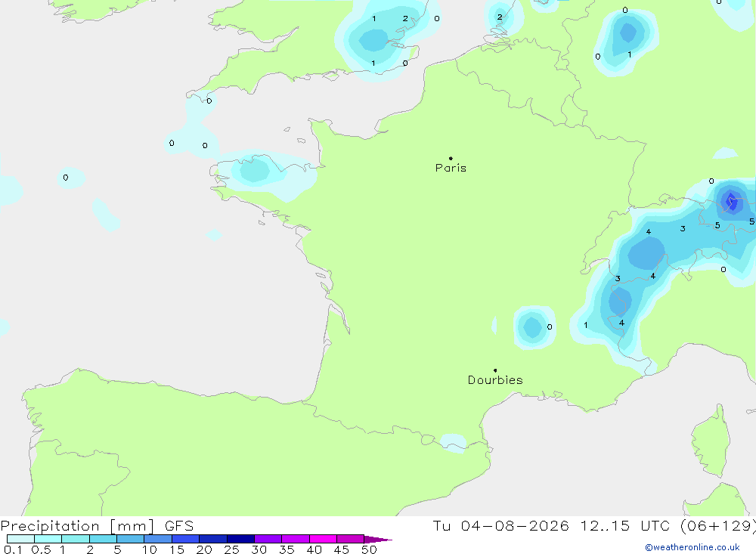Click the legend value label '0.5'
The image size is (756, 554).
41,549
